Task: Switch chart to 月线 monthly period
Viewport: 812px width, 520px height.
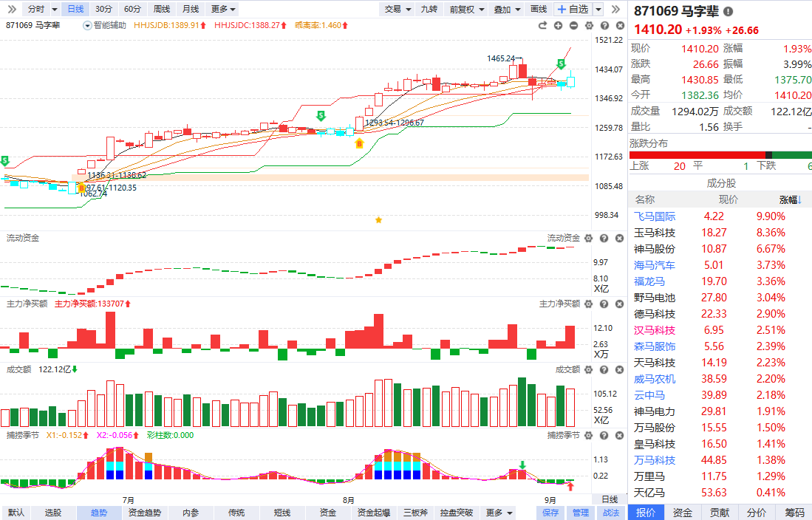Action: 191,9
